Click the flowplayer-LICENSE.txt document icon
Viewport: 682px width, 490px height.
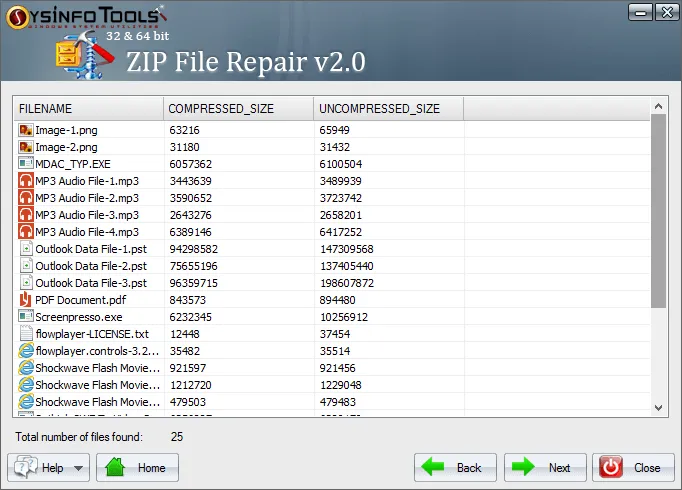[26, 333]
